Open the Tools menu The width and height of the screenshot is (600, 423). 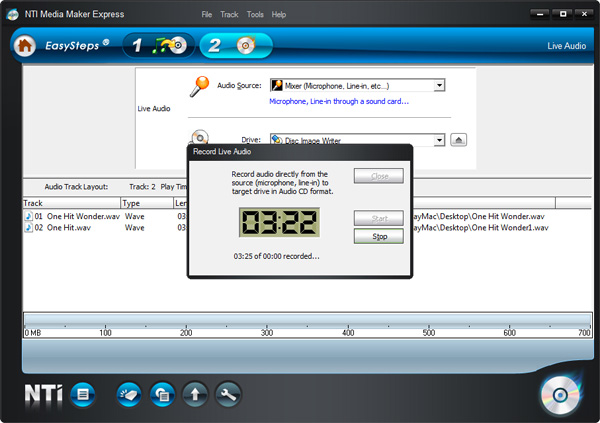255,15
